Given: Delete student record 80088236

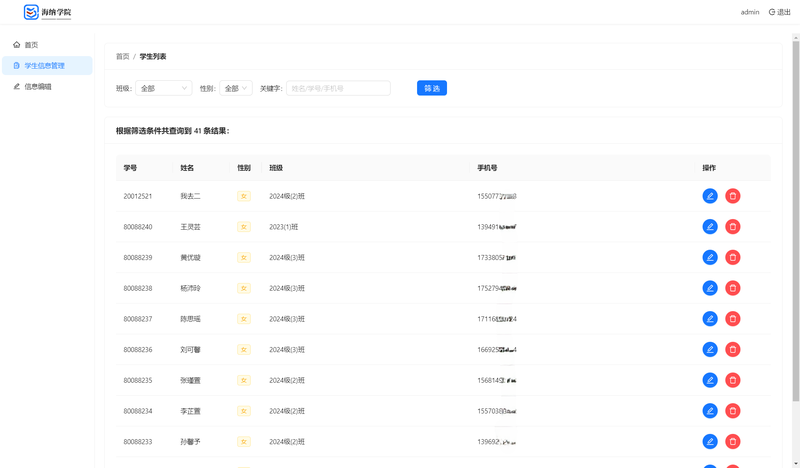Looking at the screenshot, I should 733,349.
